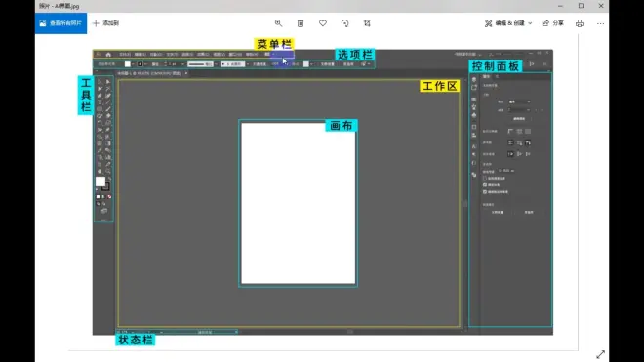Open the three-dot more options menu
Viewport: 644px width, 362px height.
600,23
